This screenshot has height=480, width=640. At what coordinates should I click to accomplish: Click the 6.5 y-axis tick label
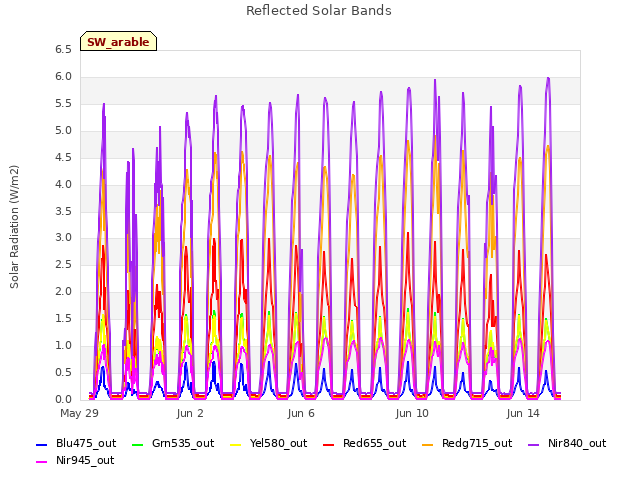click(x=63, y=49)
